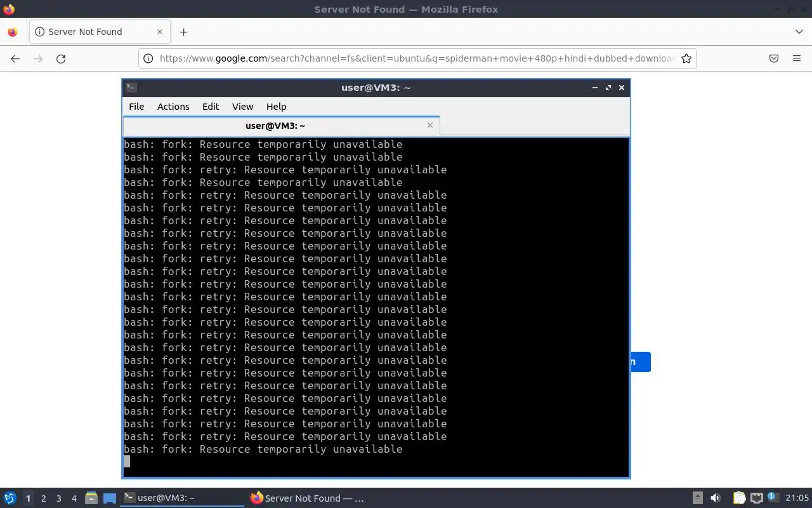Open Firefox View pinned icon
The width and height of the screenshot is (812, 508).
(x=12, y=32)
